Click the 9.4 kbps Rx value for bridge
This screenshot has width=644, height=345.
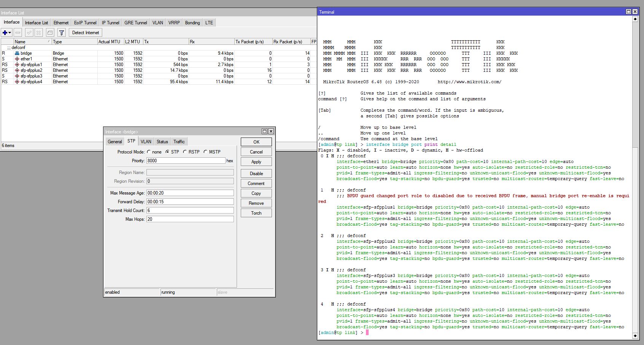(225, 53)
